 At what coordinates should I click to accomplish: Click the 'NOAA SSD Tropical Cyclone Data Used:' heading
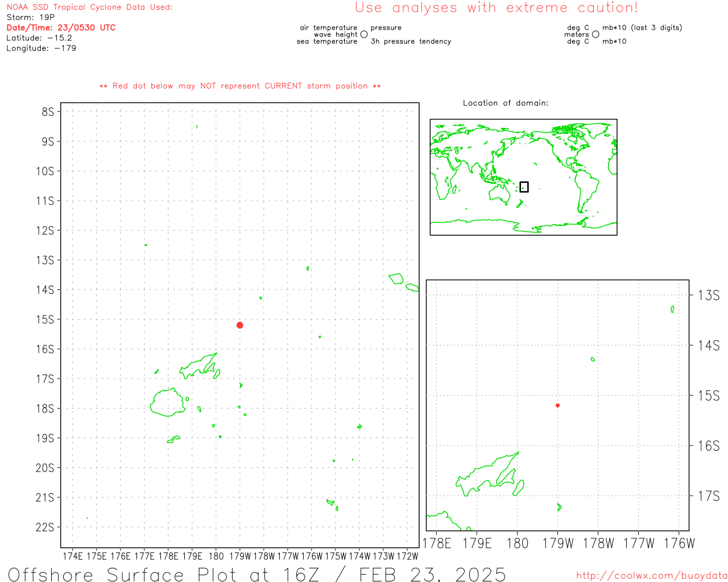click(89, 7)
